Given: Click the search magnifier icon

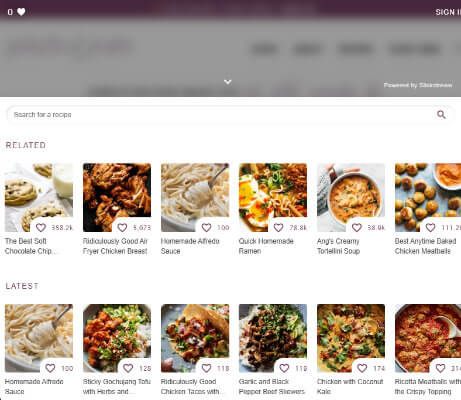Looking at the screenshot, I should point(441,115).
